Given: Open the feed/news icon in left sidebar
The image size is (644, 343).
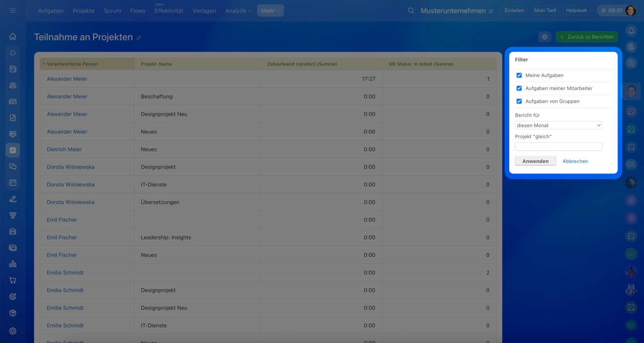Looking at the screenshot, I should click(x=13, y=69).
